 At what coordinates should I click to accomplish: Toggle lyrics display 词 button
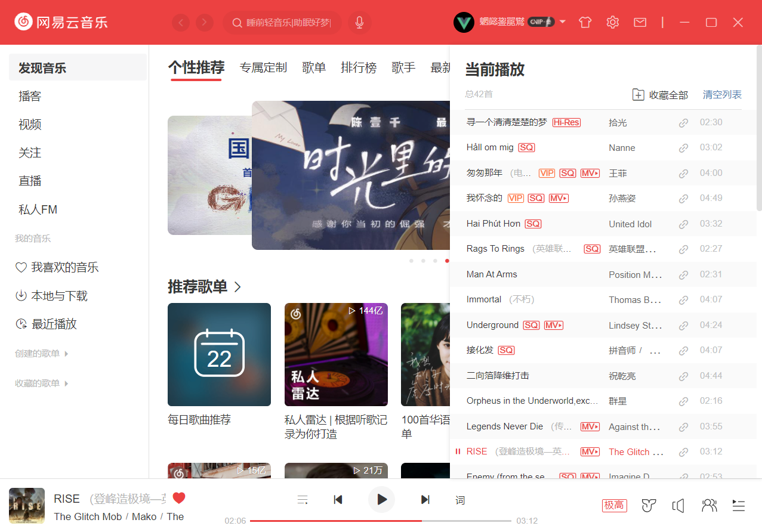point(460,500)
